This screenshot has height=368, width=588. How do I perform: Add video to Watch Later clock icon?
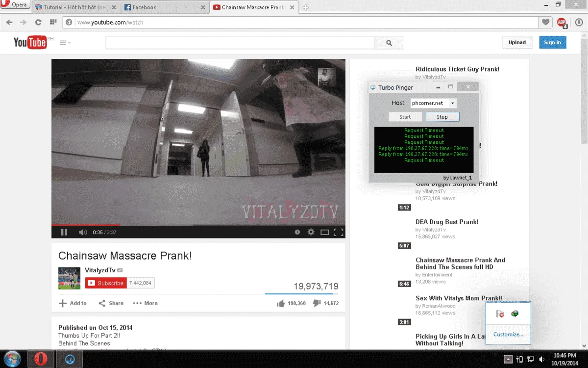click(297, 232)
